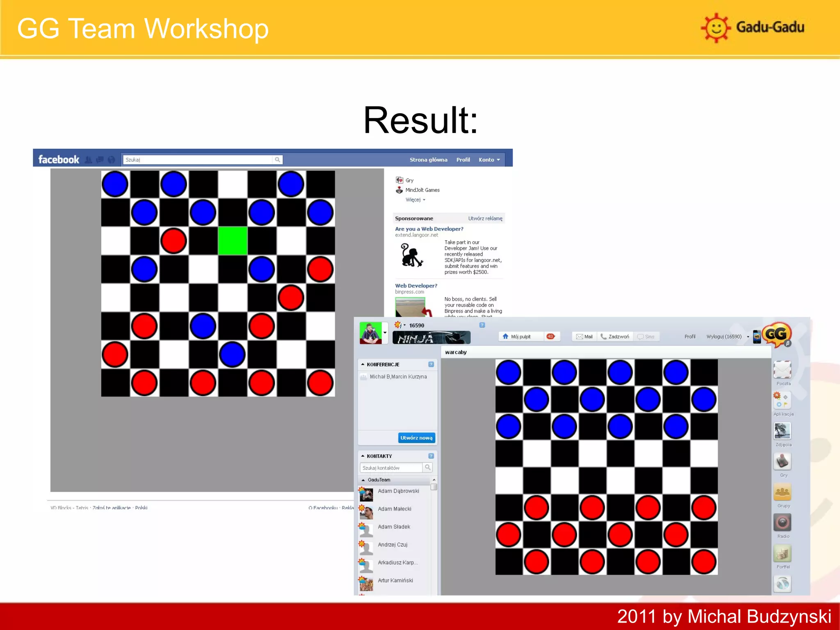
Task: Open the Mój pulpit tab
Action: pos(520,336)
